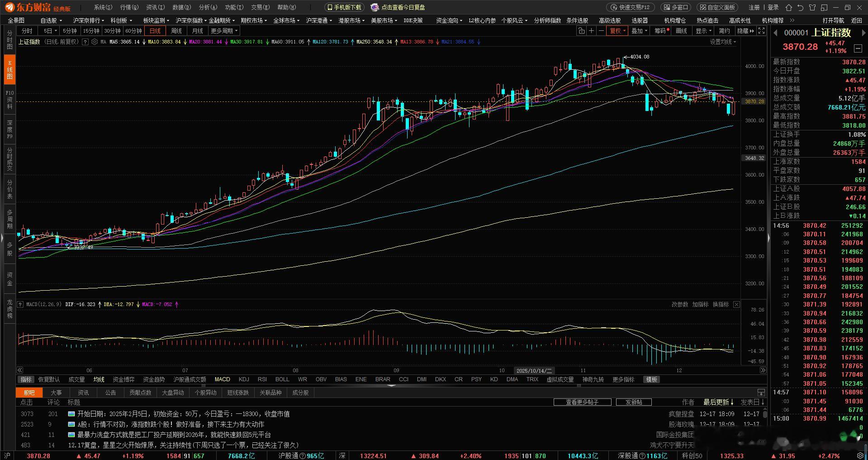Click the double chevron after 机构推荐
This screenshot has width=868, height=460.
click(x=792, y=20)
